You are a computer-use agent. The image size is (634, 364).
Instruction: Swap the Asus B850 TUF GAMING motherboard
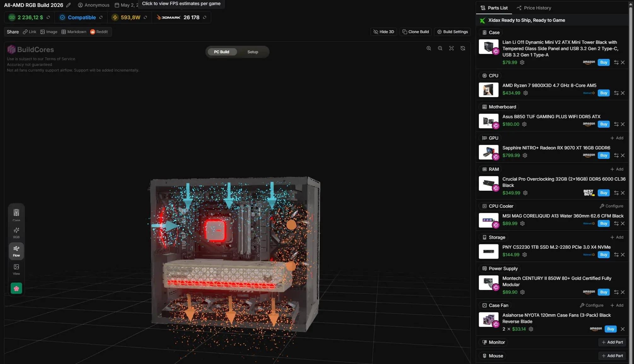click(x=616, y=124)
